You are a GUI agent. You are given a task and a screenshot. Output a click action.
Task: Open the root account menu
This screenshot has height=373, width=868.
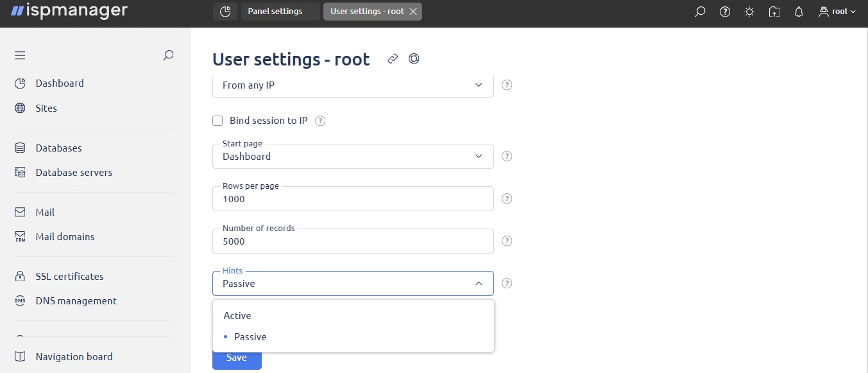837,11
